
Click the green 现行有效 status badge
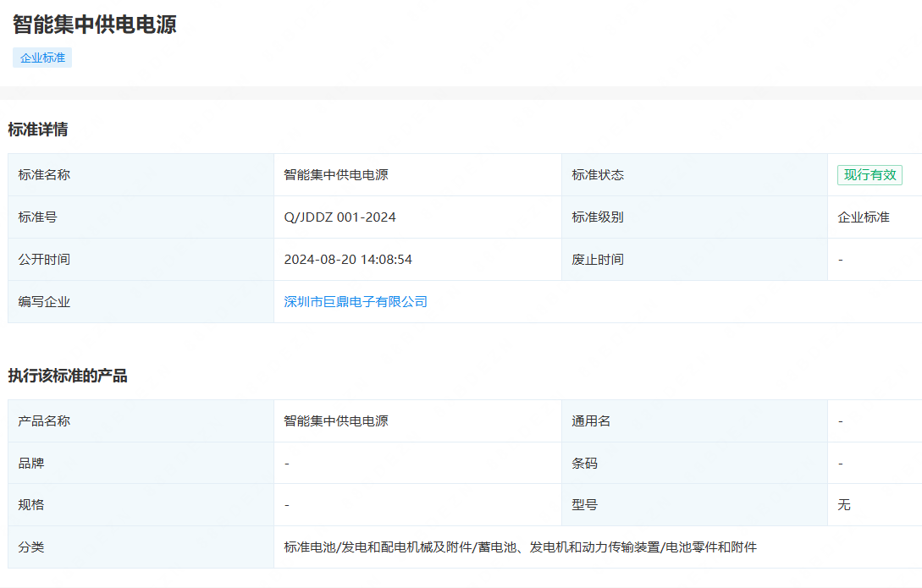pos(870,175)
